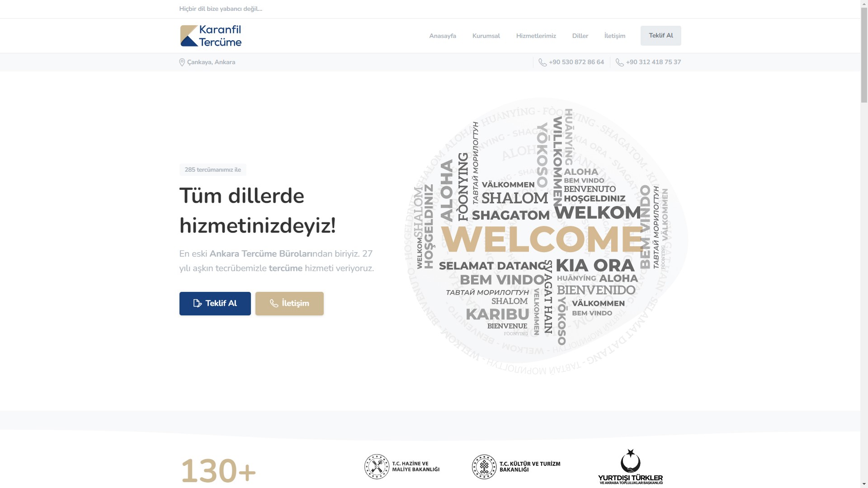The image size is (868, 488).
Task: Click the Ankara Tercüme Büroları bold text
Action: (x=260, y=254)
